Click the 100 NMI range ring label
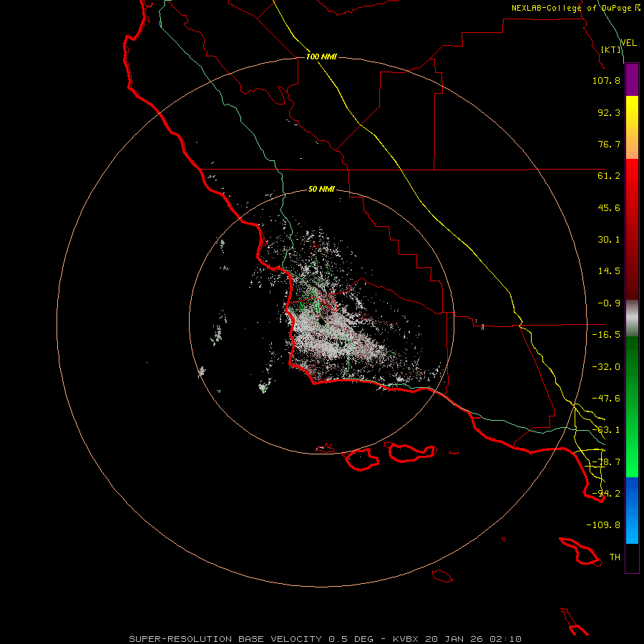This screenshot has height=644, width=644. click(x=321, y=57)
